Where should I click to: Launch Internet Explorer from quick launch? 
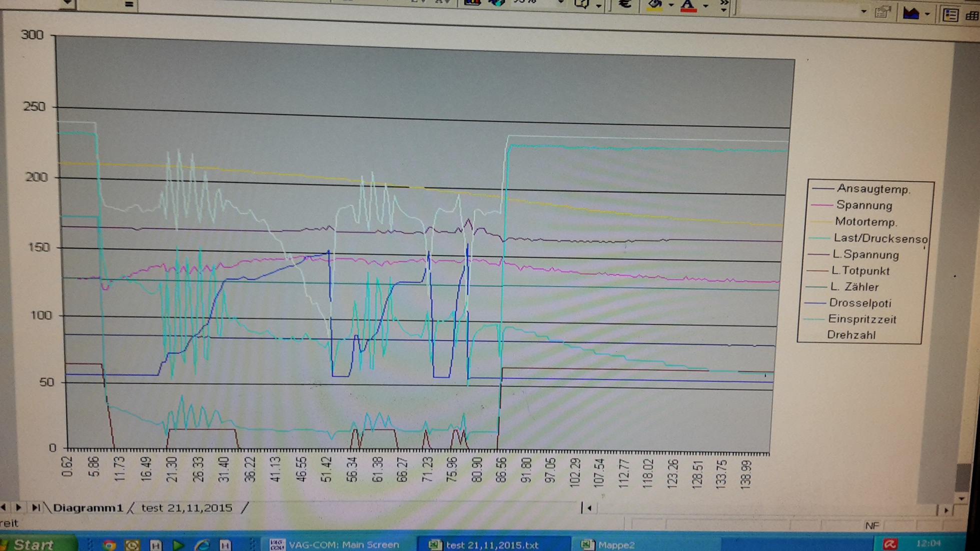202,544
